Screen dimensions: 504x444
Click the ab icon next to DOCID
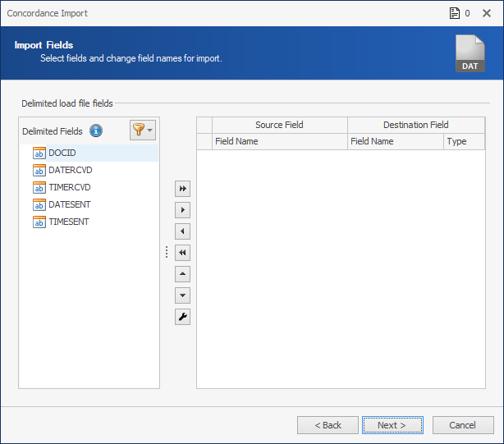coord(39,153)
